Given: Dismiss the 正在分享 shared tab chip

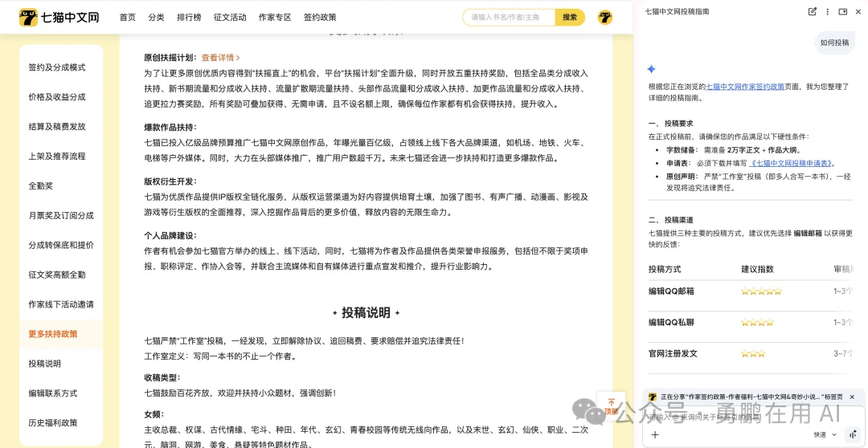Looking at the screenshot, I should (x=852, y=397).
